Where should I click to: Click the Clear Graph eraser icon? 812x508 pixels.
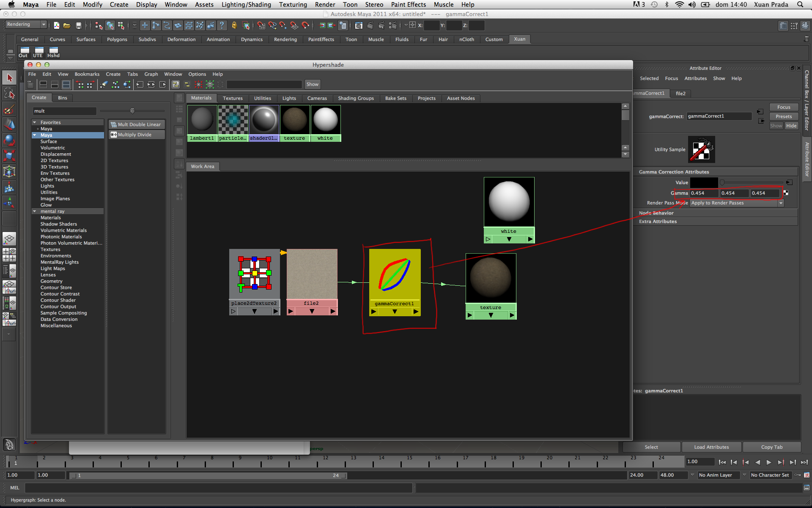tap(104, 85)
